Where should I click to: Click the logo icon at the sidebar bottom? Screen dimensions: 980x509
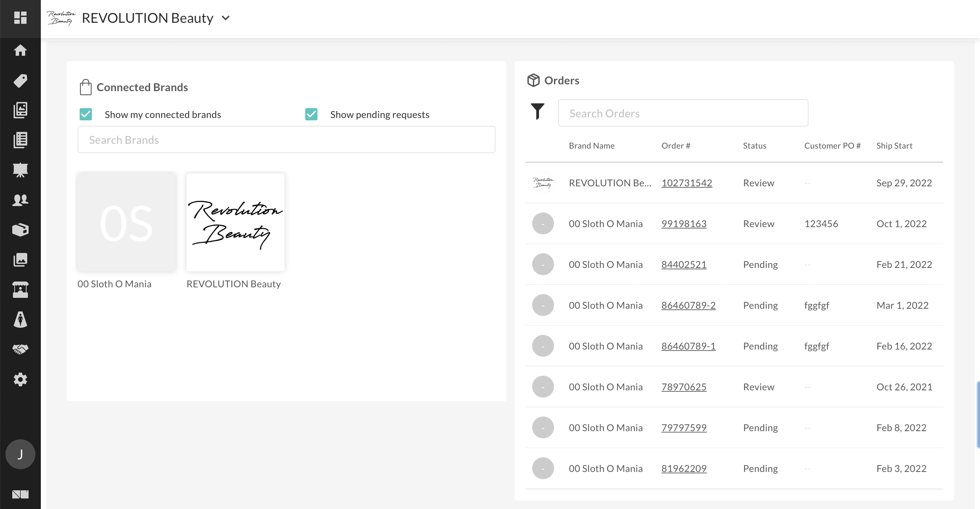coord(20,494)
